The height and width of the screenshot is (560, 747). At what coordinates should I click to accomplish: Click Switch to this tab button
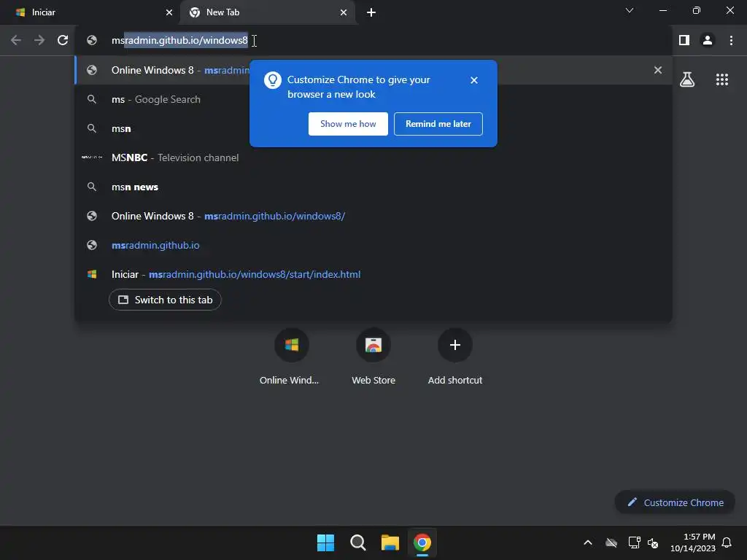click(x=165, y=300)
